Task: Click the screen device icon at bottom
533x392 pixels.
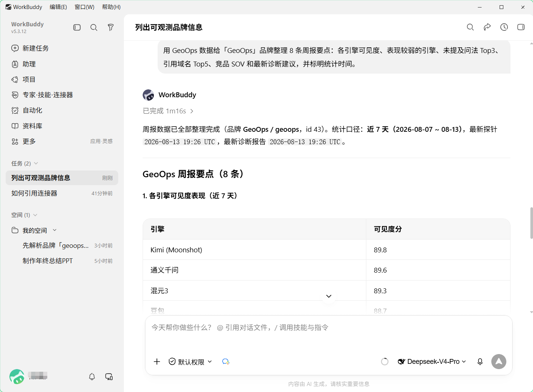Action: pyautogui.click(x=109, y=377)
